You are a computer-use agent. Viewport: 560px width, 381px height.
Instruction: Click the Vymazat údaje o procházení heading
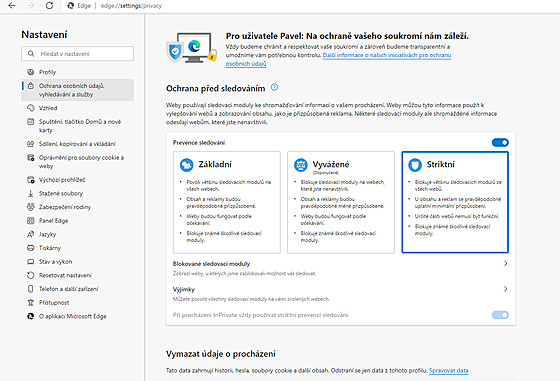click(x=221, y=354)
